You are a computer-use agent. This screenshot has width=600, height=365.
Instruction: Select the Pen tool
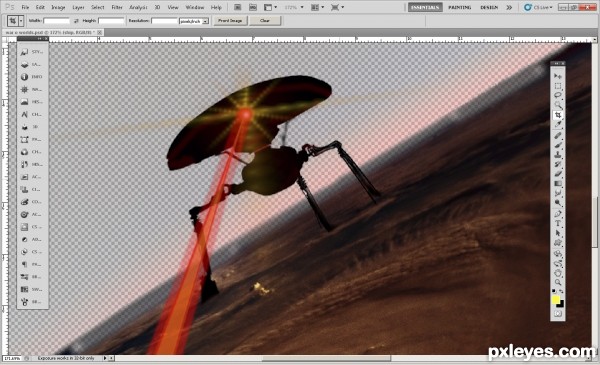pyautogui.click(x=558, y=214)
